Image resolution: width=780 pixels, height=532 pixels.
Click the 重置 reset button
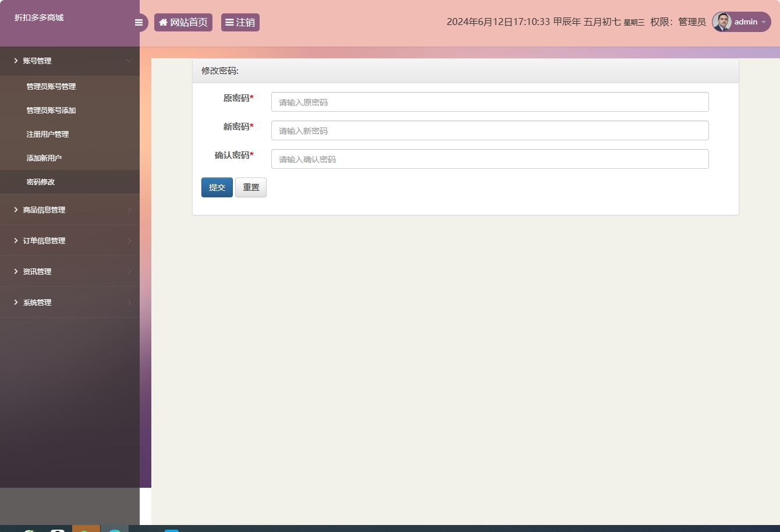[251, 187]
